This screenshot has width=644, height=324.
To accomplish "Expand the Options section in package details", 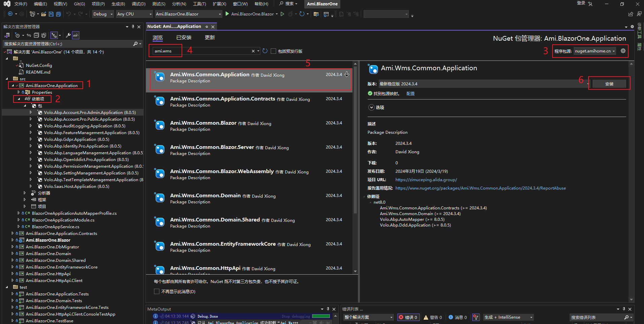I will (372, 108).
